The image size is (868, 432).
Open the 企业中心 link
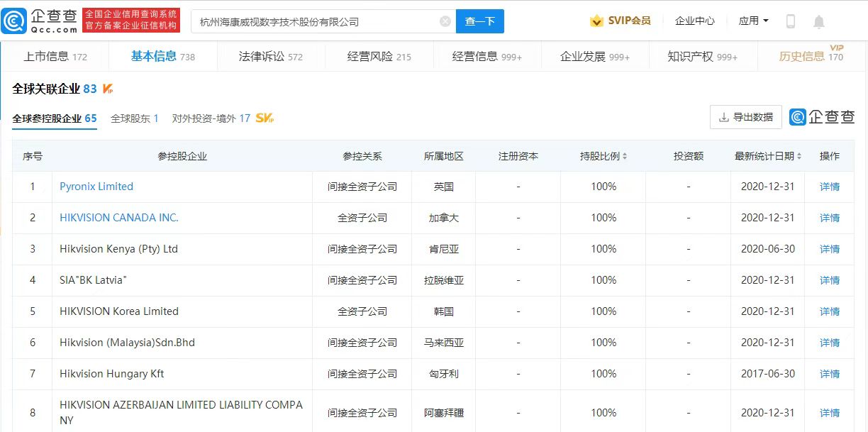point(695,21)
